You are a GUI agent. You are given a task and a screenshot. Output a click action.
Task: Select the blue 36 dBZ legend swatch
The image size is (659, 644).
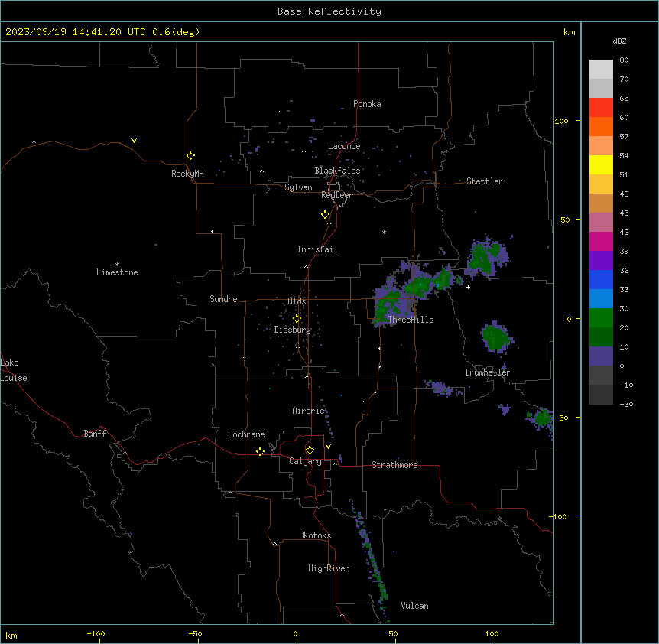click(x=601, y=279)
